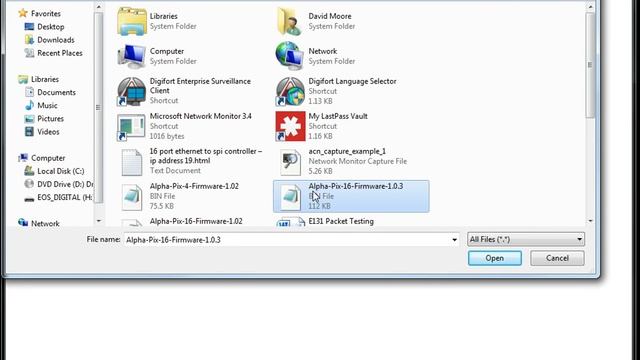
Task: Click the Open button
Action: [495, 258]
